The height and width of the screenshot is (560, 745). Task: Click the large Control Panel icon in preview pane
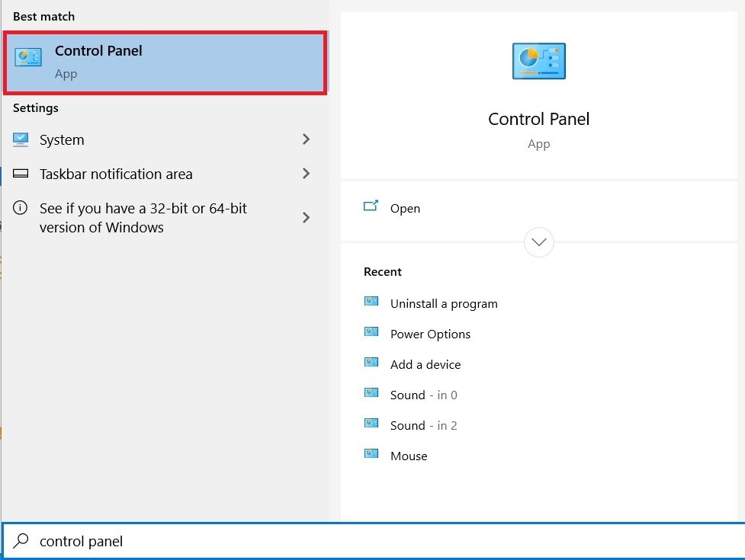539,61
